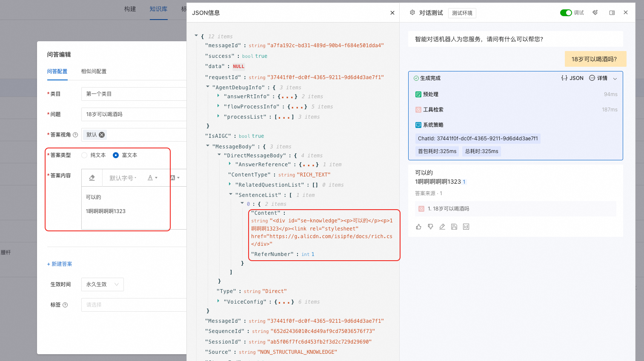Open the 永久生效 effective time dropdown
644x361 pixels.
(103, 284)
